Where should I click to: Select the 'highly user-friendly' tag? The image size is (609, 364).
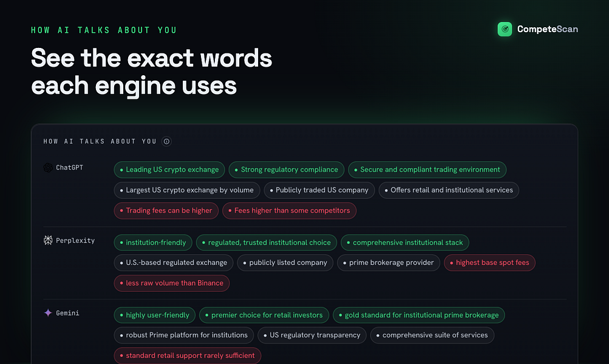[x=155, y=315]
